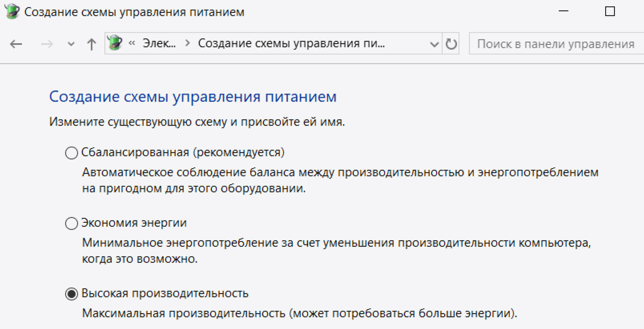Click the double-chevron for hidden breadcrumb items
This screenshot has height=329, width=644.
132,43
